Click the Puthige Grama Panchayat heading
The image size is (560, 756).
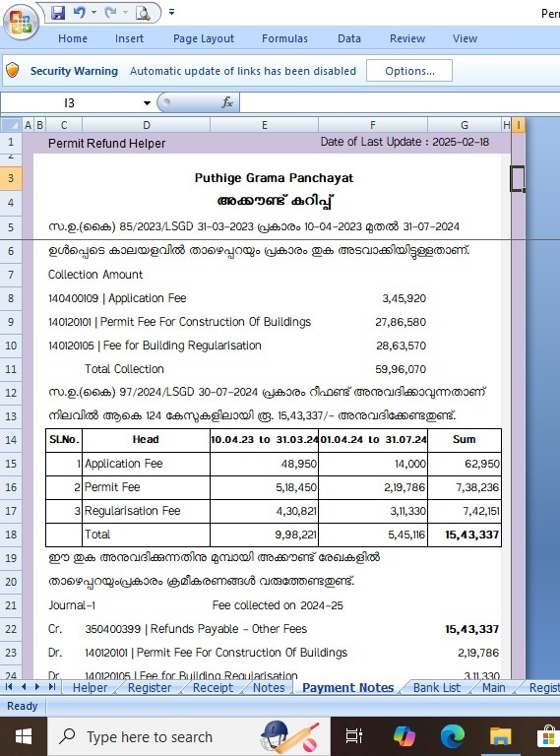[274, 178]
